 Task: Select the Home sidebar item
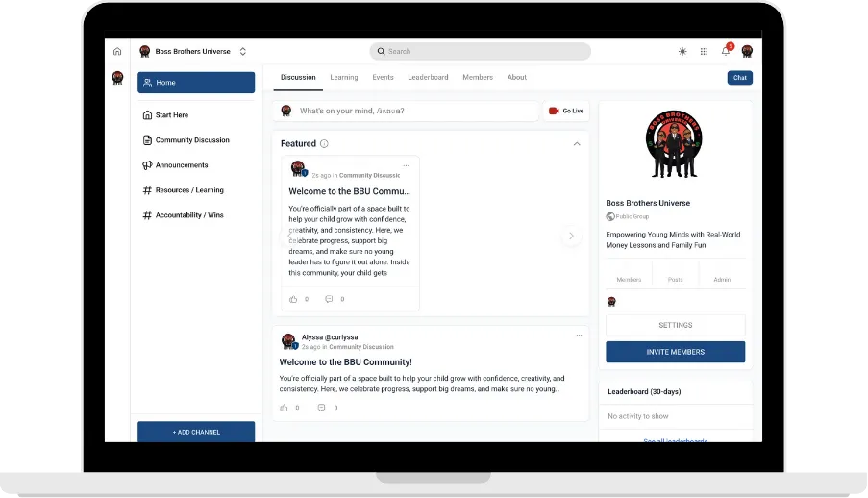(x=196, y=83)
